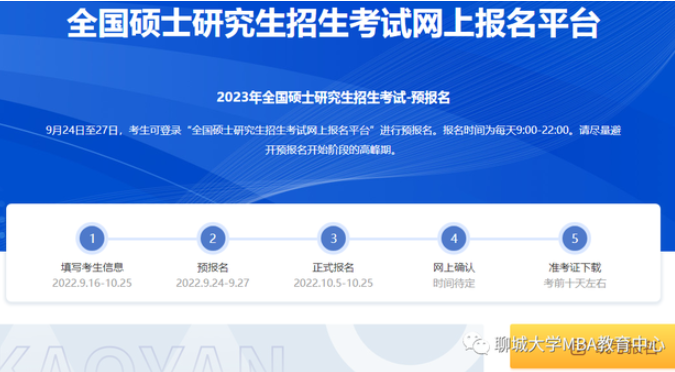Select the 填写考生信息 step label
The height and width of the screenshot is (372, 675).
click(x=92, y=267)
